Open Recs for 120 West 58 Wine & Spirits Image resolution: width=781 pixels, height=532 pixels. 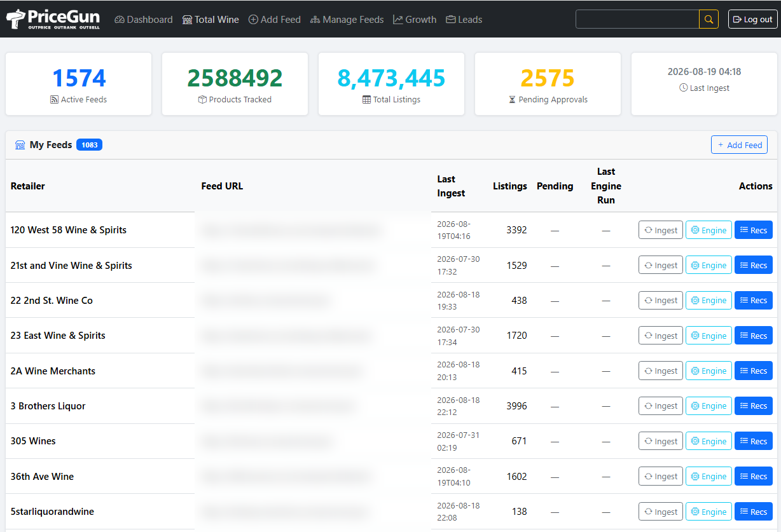pyautogui.click(x=754, y=230)
